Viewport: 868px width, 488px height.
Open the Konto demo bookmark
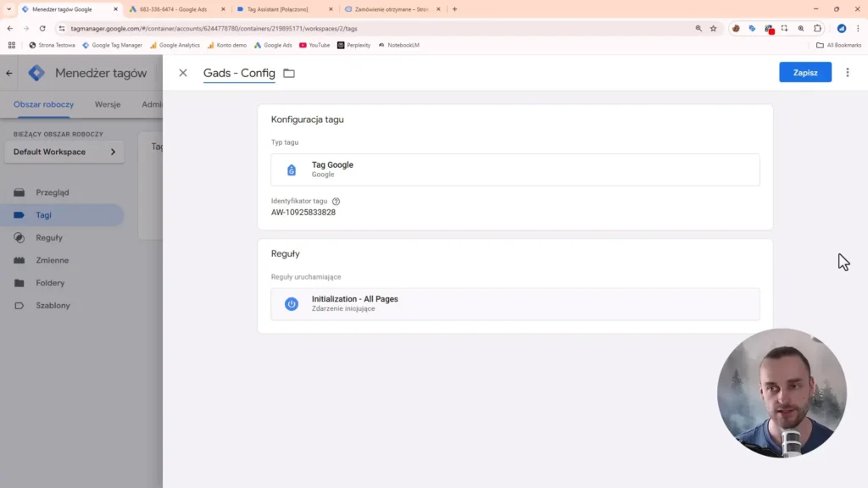click(x=227, y=46)
